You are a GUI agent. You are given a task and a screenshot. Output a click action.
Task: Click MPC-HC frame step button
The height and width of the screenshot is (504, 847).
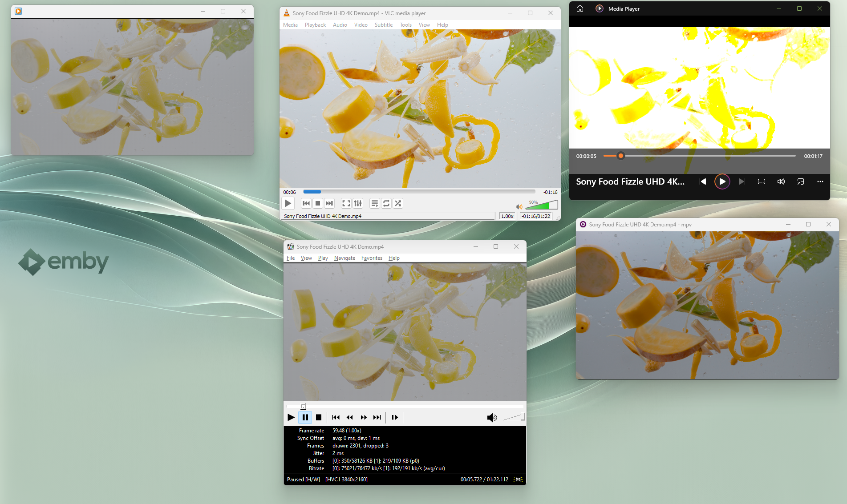pyautogui.click(x=394, y=417)
